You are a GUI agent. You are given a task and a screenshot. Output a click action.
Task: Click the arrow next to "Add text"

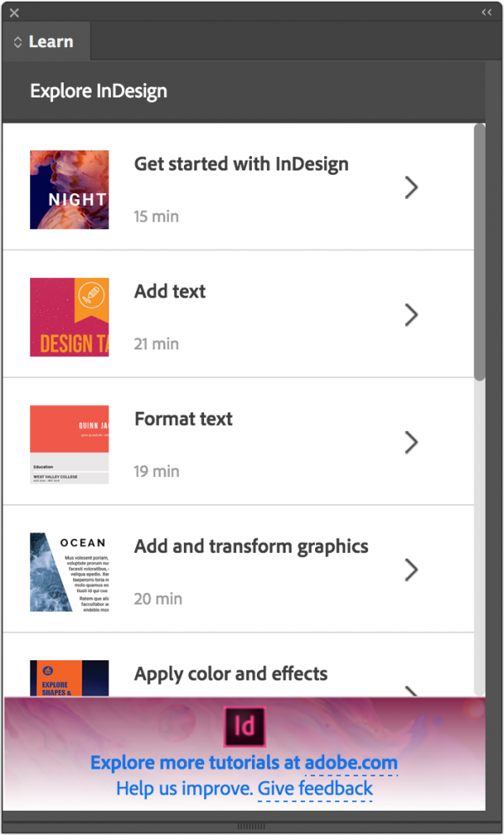click(x=411, y=315)
